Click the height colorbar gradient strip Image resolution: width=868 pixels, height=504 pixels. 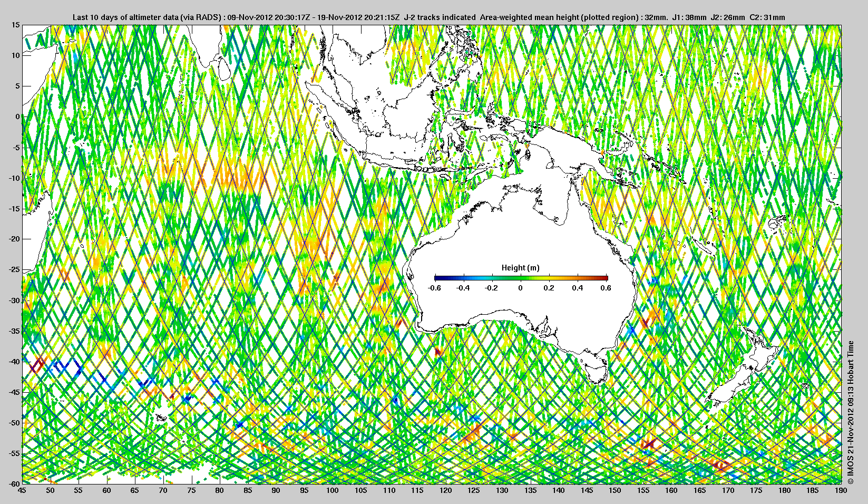[521, 278]
